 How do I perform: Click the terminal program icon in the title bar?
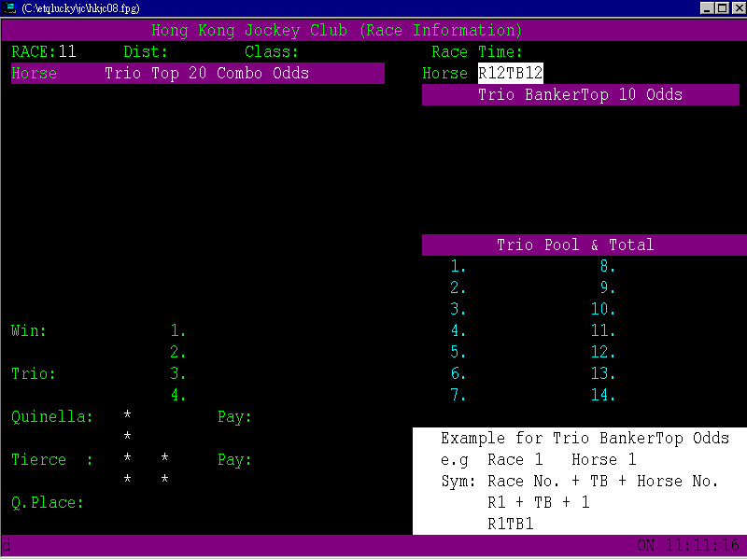(x=9, y=6)
